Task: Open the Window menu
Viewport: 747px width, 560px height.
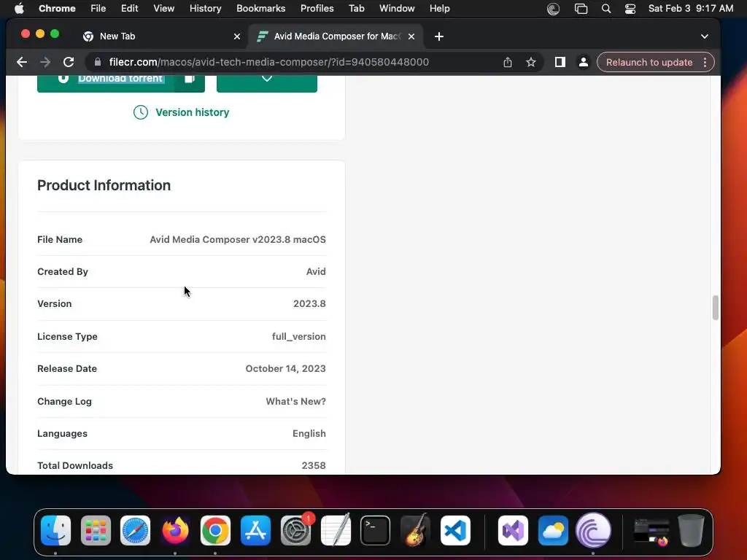Action: click(x=397, y=9)
